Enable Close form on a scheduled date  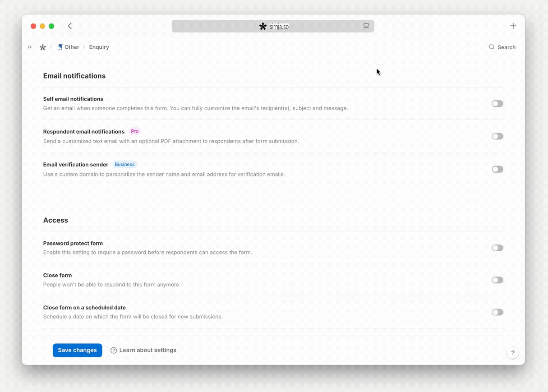[x=497, y=312]
